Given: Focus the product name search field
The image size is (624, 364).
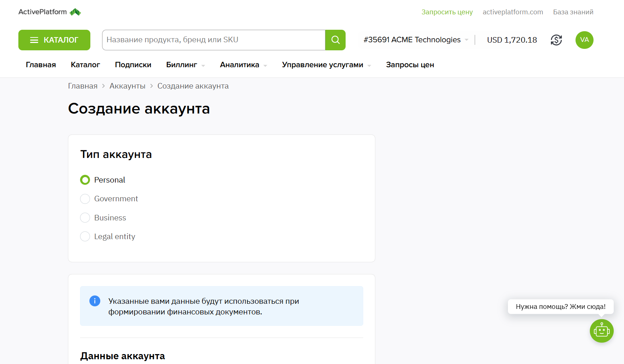Looking at the screenshot, I should 214,40.
